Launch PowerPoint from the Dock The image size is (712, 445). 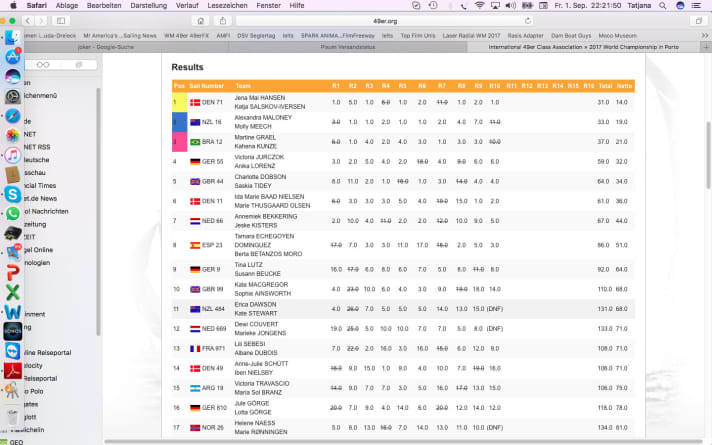[x=12, y=272]
